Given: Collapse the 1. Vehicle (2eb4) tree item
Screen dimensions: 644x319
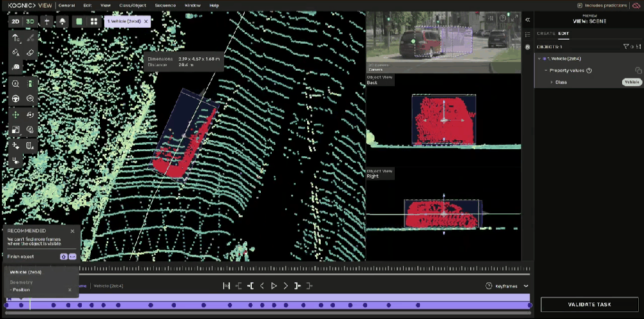Looking at the screenshot, I should point(539,59).
